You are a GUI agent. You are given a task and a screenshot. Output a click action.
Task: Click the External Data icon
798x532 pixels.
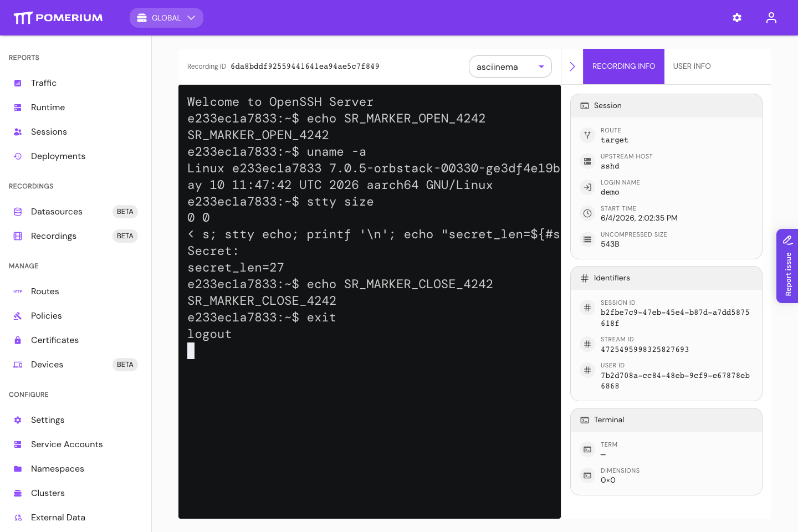(x=18, y=518)
